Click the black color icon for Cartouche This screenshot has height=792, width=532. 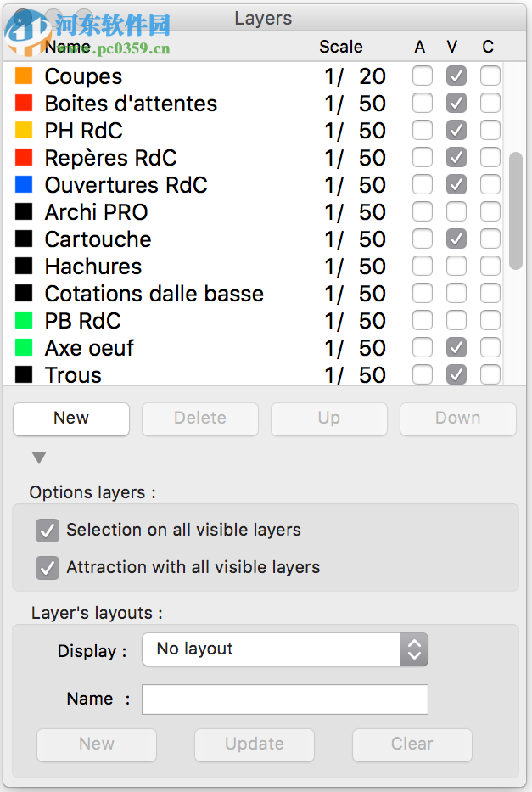(24, 239)
